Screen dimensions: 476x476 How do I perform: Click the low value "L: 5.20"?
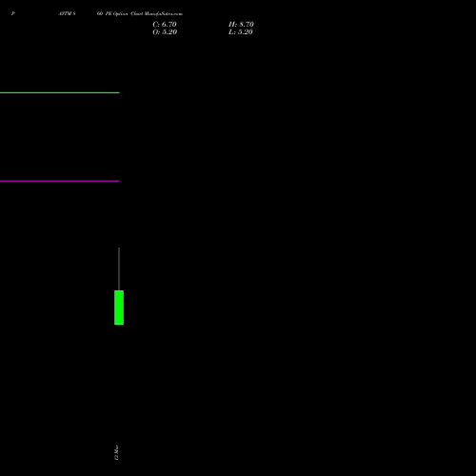point(241,32)
